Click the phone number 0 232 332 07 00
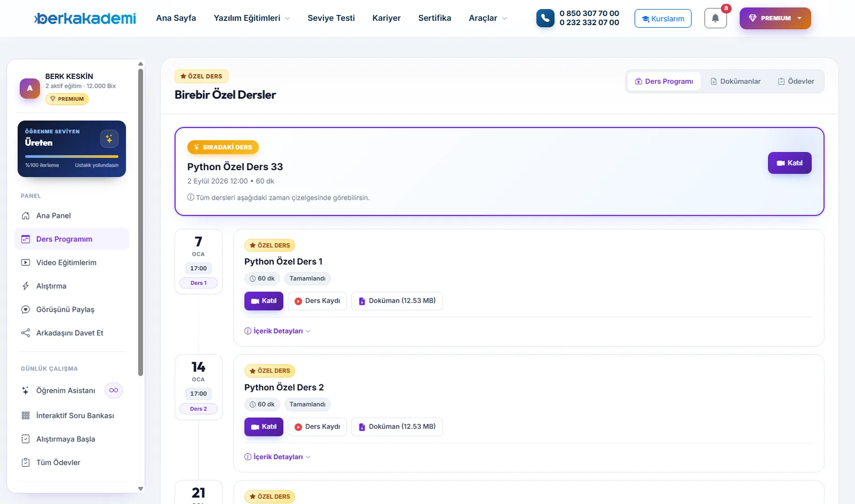 pos(589,22)
